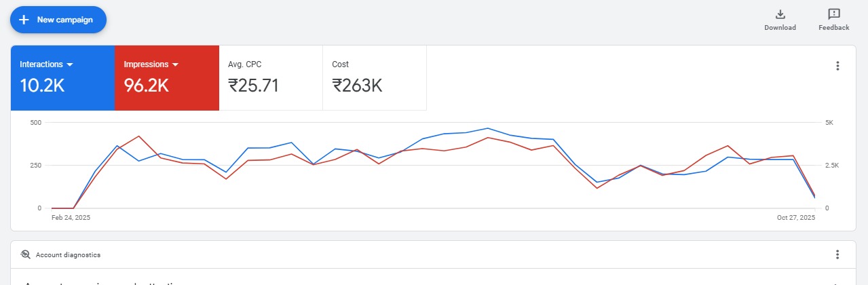
Task: Click the Feb 24, 2025 start date label
Action: pyautogui.click(x=71, y=218)
